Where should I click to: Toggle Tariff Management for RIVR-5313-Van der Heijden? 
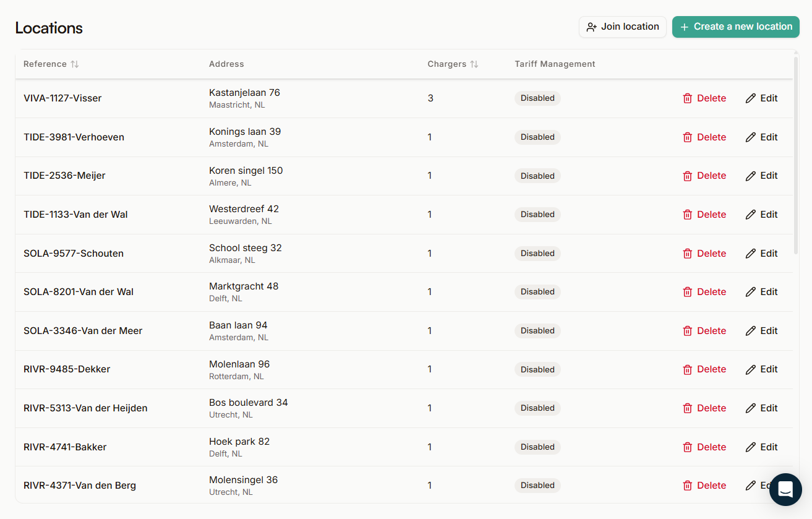point(537,408)
